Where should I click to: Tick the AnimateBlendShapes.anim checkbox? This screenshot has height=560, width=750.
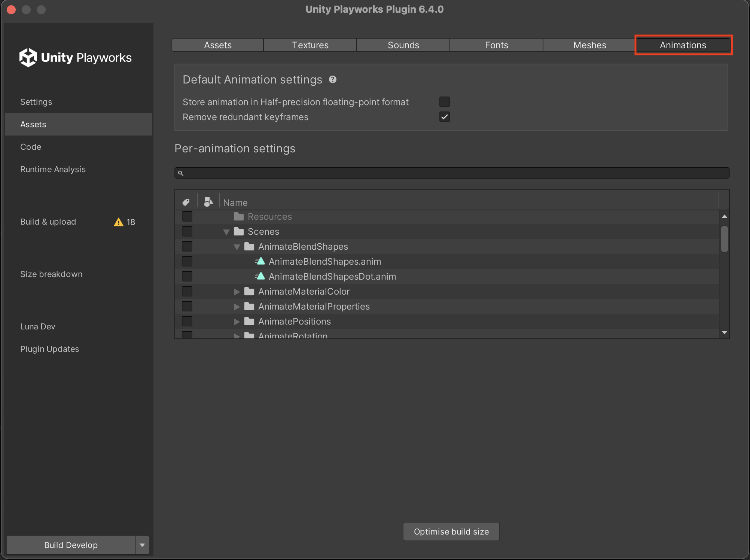click(187, 261)
